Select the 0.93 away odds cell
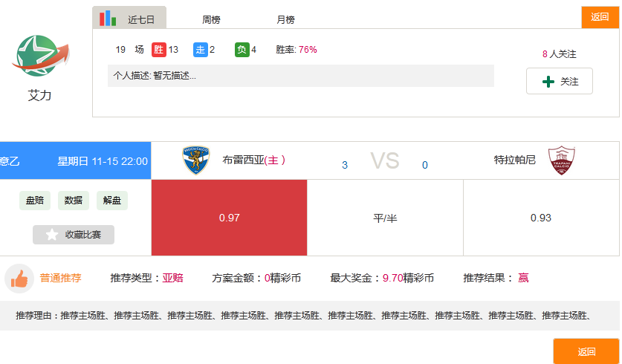 (540, 218)
